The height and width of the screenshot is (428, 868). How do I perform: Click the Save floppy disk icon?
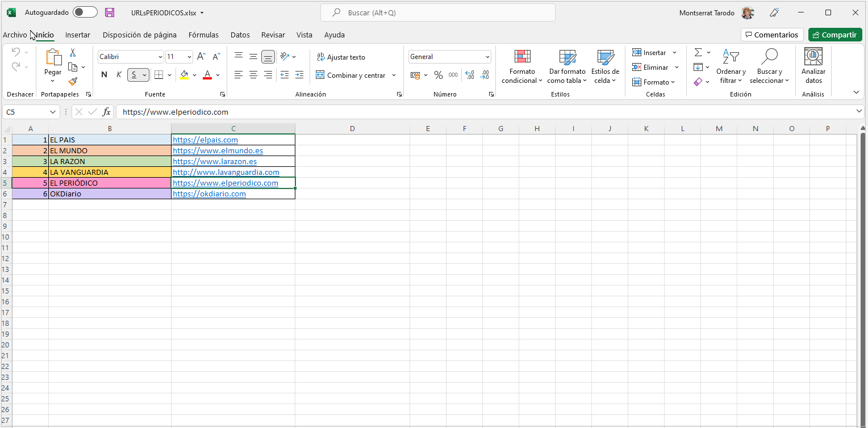(x=110, y=12)
